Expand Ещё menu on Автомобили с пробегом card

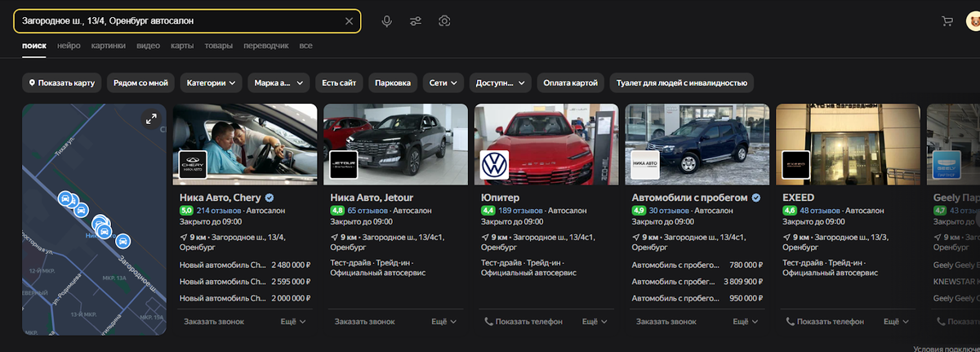pyautogui.click(x=746, y=322)
